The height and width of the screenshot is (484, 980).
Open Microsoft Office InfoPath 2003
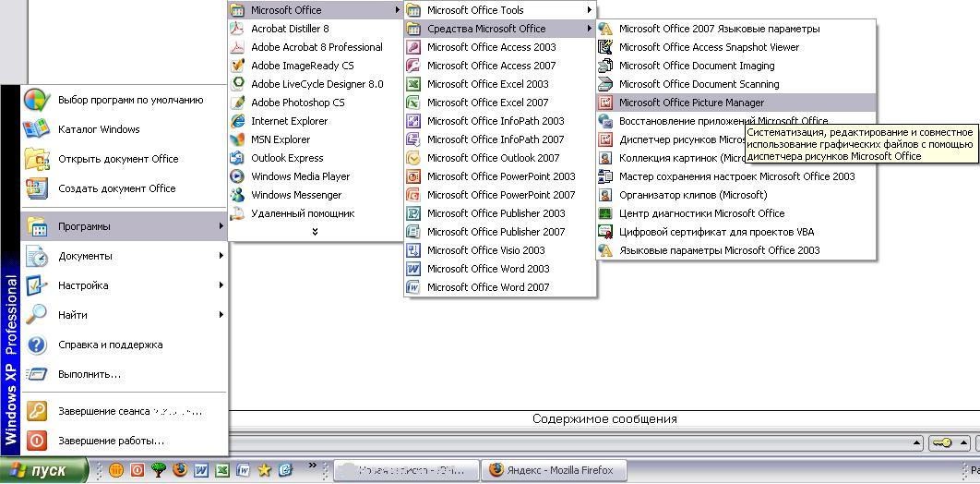(500, 121)
